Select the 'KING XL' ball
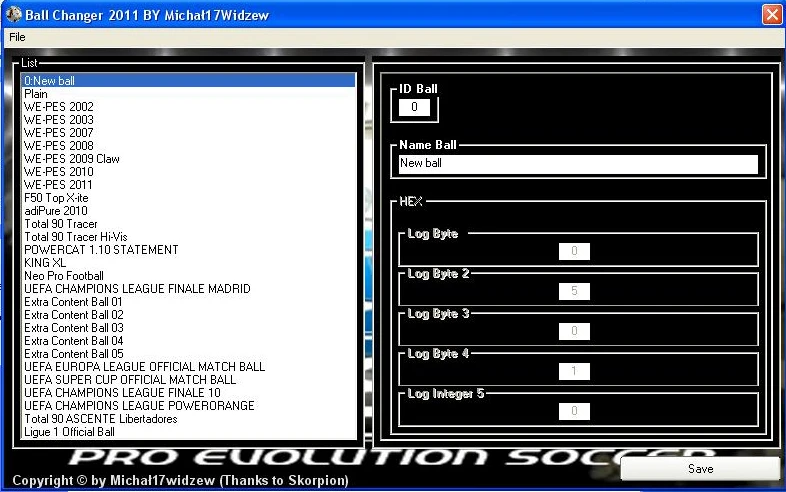This screenshot has width=786, height=492. point(188,263)
